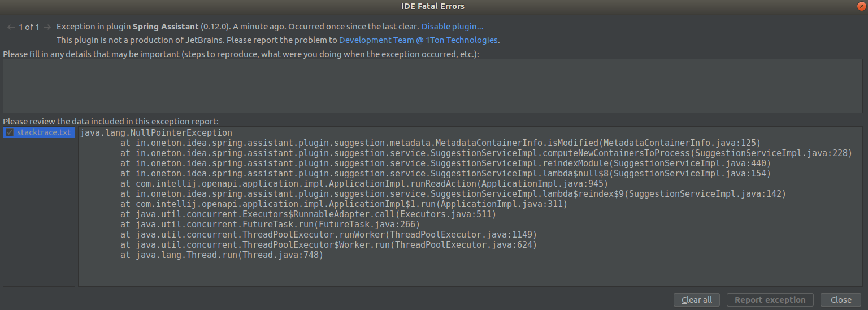Screen dimensions: 868x310
Task: Click the java.lang.NullPointerException line
Action: 156,133
